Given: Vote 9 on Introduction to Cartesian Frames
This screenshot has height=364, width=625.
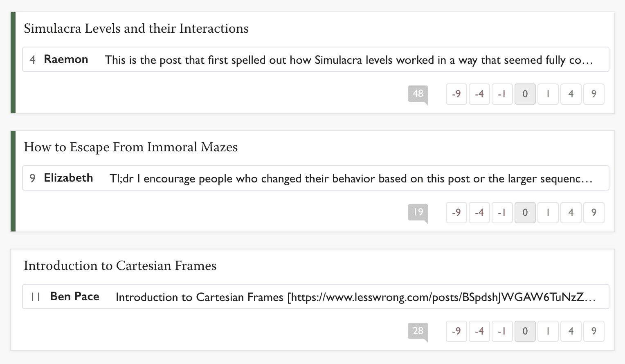Looking at the screenshot, I should coord(594,331).
